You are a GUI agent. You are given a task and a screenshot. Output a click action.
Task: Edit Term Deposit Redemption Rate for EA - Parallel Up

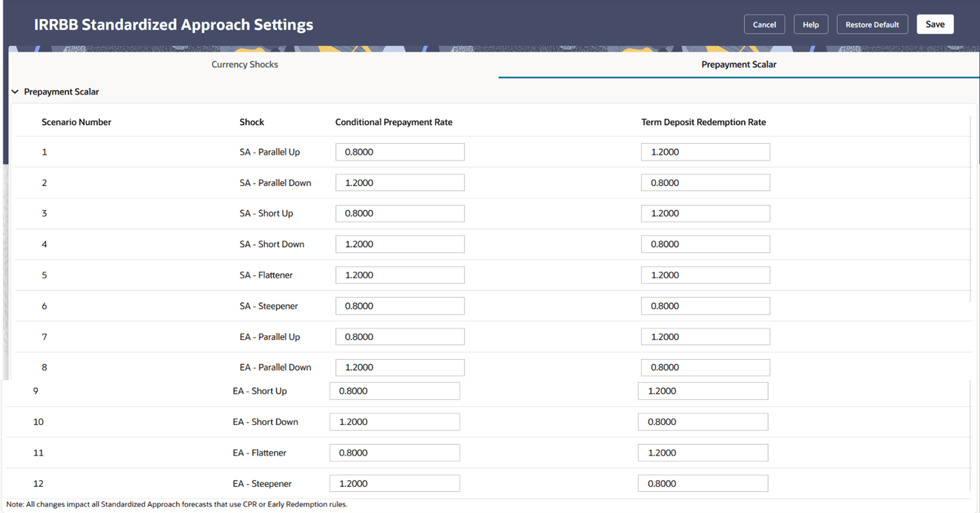(705, 336)
